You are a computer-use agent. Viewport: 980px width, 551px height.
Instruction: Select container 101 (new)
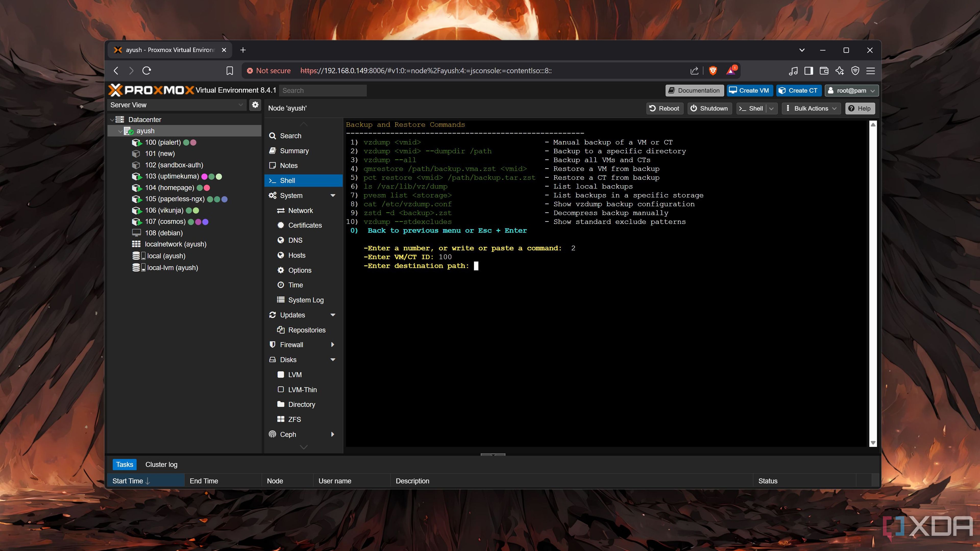pos(160,154)
